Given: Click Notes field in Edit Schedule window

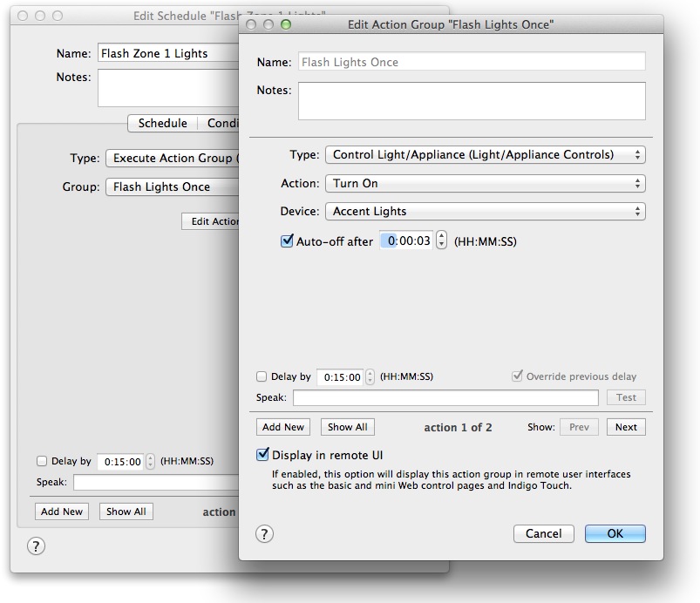Looking at the screenshot, I should tap(169, 88).
